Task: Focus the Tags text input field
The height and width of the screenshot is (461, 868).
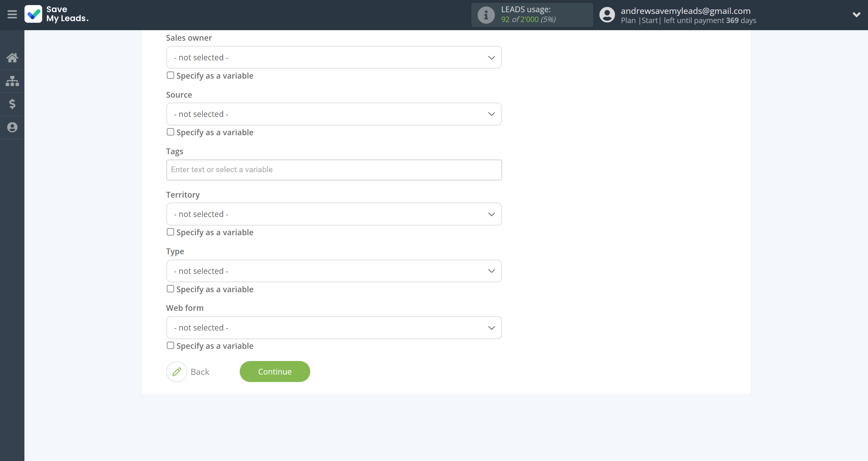Action: click(334, 170)
